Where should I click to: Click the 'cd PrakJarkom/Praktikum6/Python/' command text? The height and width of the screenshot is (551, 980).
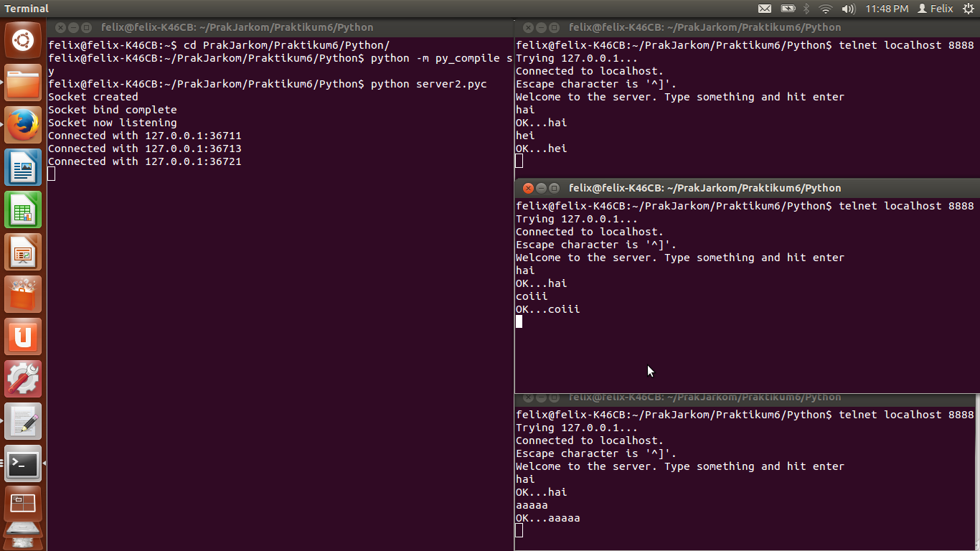[x=287, y=45]
